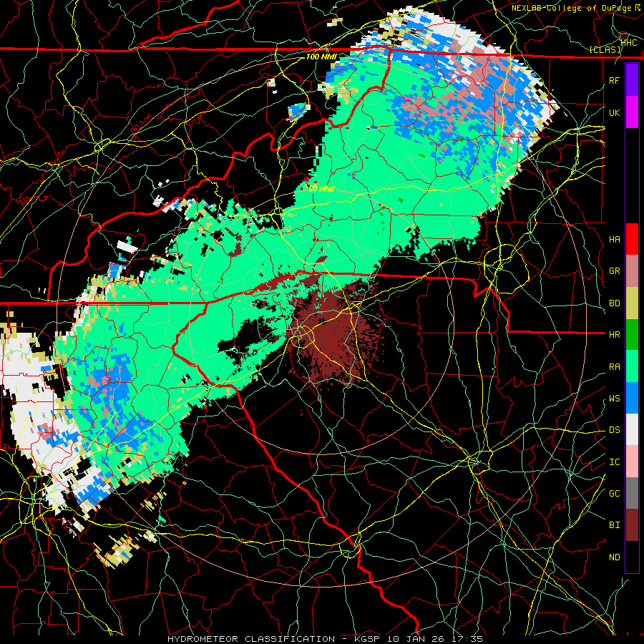Click the khaki BD legend color swatch

(x=632, y=303)
